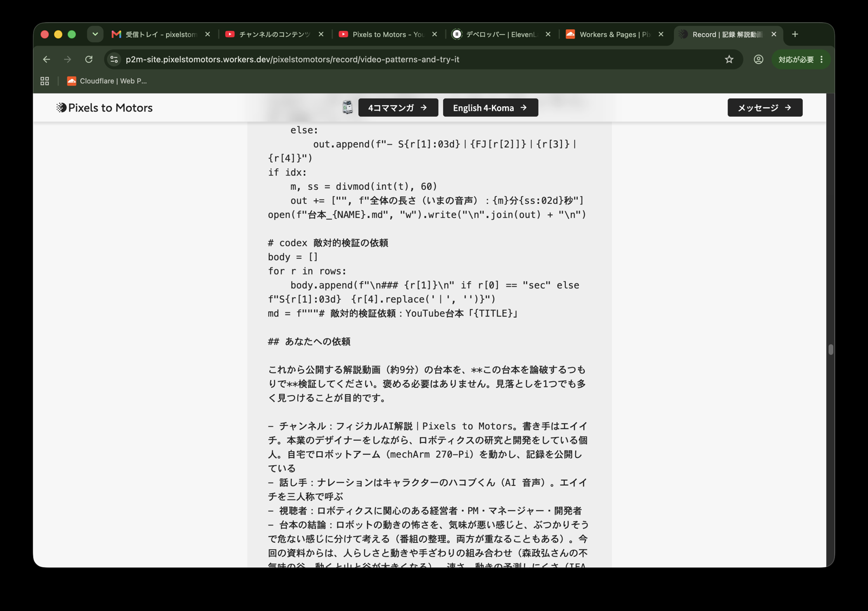868x611 pixels.
Task: Open the Cloudflare | Web P... bookmark
Action: tap(107, 81)
